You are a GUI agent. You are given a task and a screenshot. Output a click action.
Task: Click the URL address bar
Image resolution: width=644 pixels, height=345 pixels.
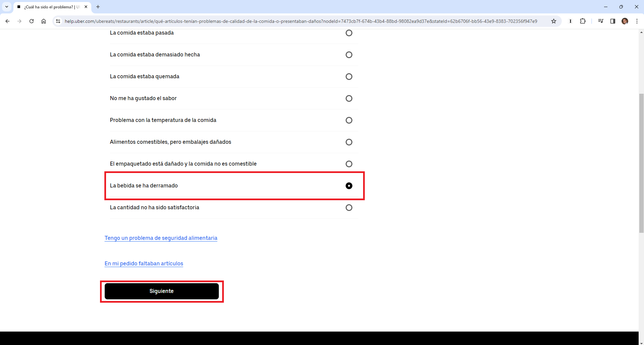(301, 21)
